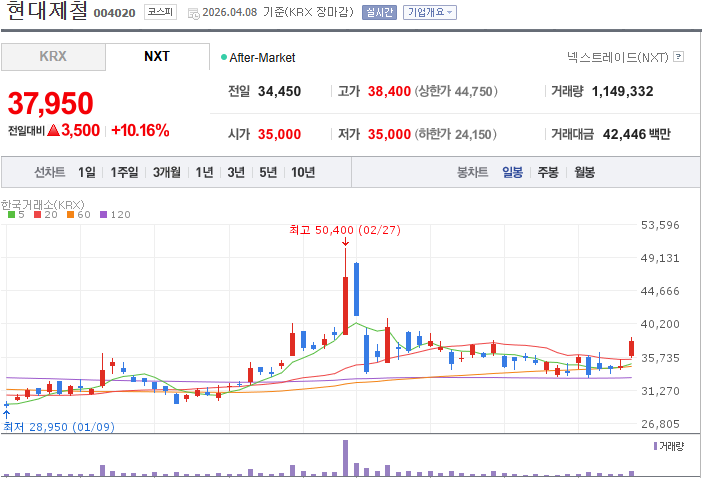Screen dimensions: 702x478
Task: Click the +10.16% change value
Action: [140, 131]
